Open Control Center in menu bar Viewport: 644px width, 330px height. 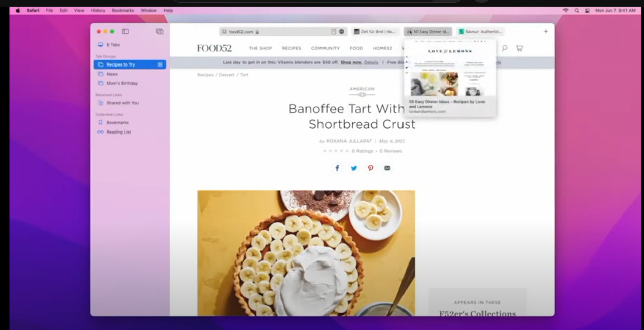point(587,10)
